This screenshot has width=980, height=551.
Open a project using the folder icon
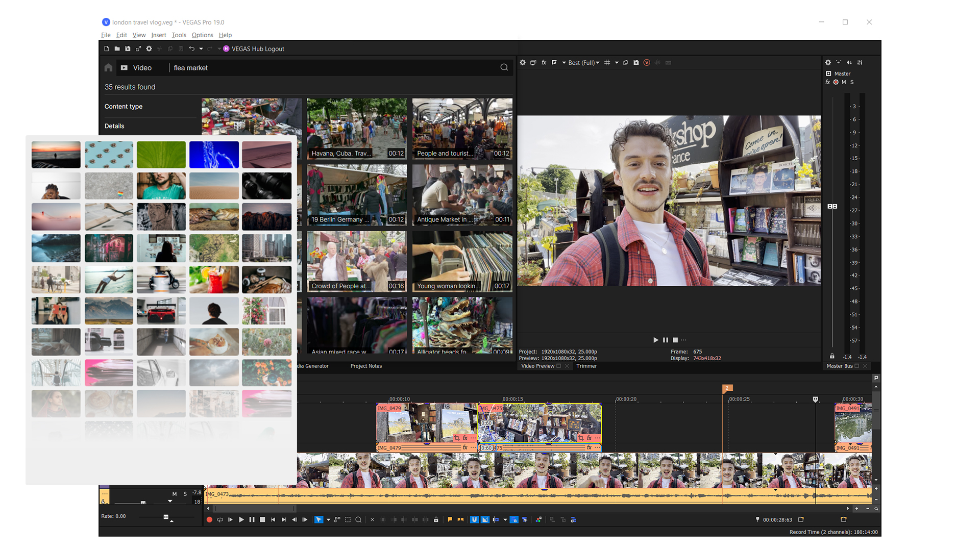(117, 49)
